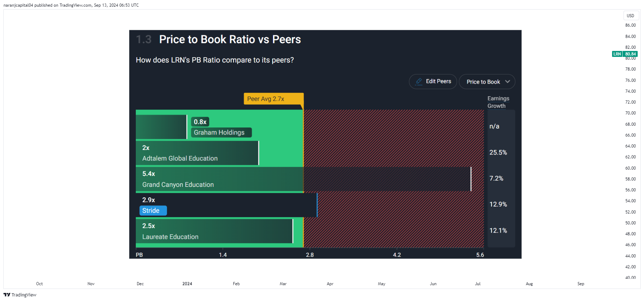
Task: Click the Sep time axis label
Action: 581,284
